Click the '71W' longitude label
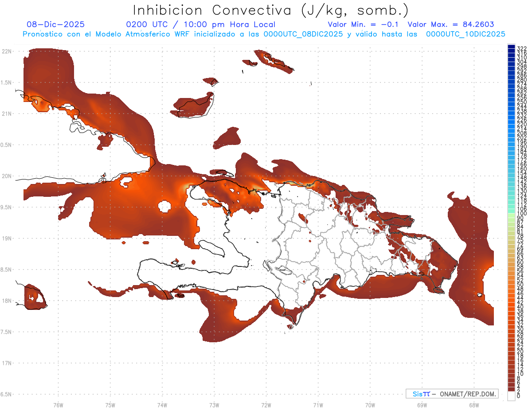532x411 pixels. (x=318, y=405)
